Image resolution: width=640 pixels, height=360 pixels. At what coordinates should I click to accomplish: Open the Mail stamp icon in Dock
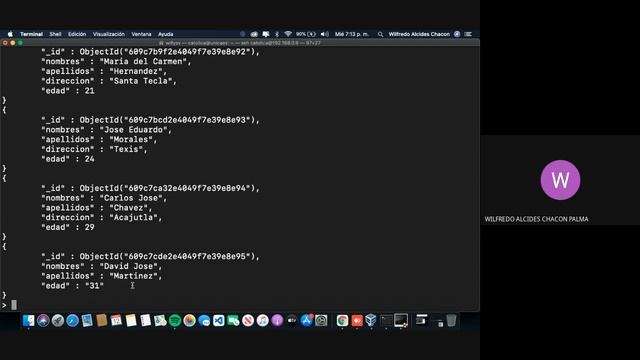pyautogui.click(x=87, y=320)
